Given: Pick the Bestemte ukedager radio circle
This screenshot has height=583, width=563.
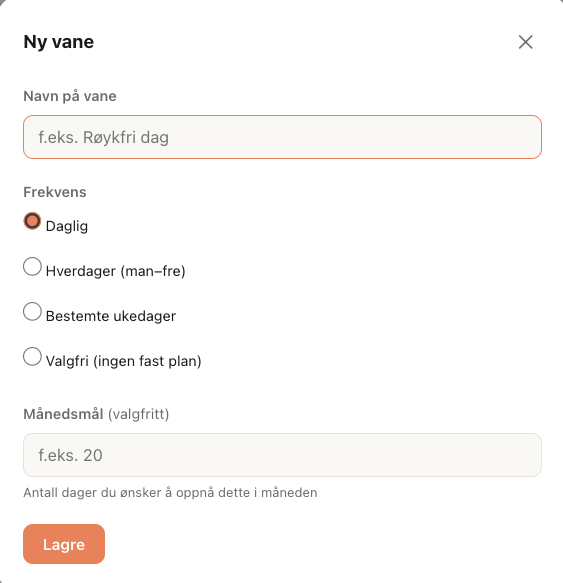Looking at the screenshot, I should tap(32, 311).
